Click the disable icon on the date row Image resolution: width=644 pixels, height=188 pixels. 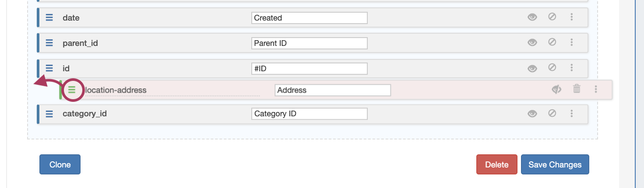[552, 17]
